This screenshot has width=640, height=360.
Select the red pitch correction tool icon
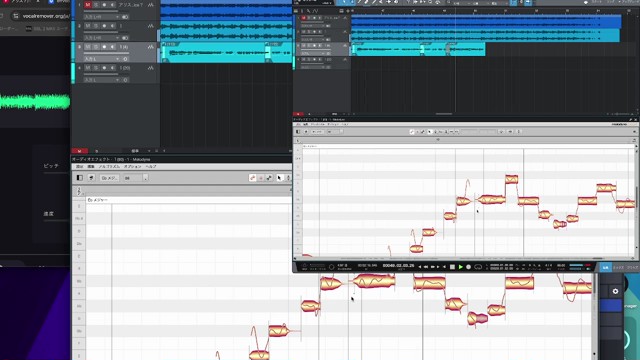click(253, 178)
